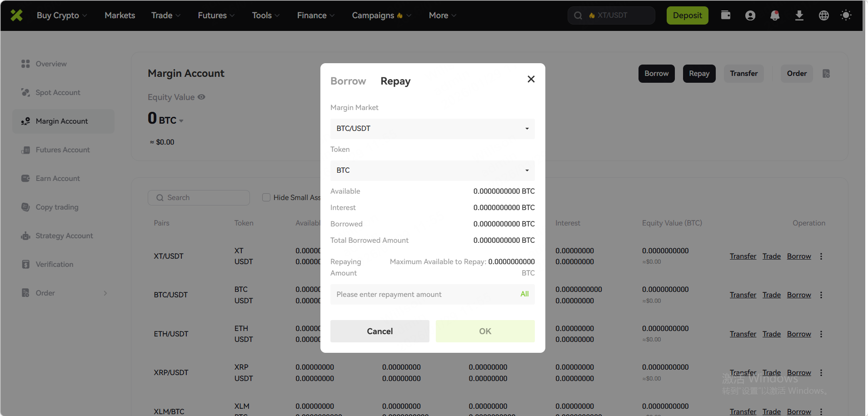868x416 pixels.
Task: Toggle Equity Value visibility eye icon
Action: point(201,97)
